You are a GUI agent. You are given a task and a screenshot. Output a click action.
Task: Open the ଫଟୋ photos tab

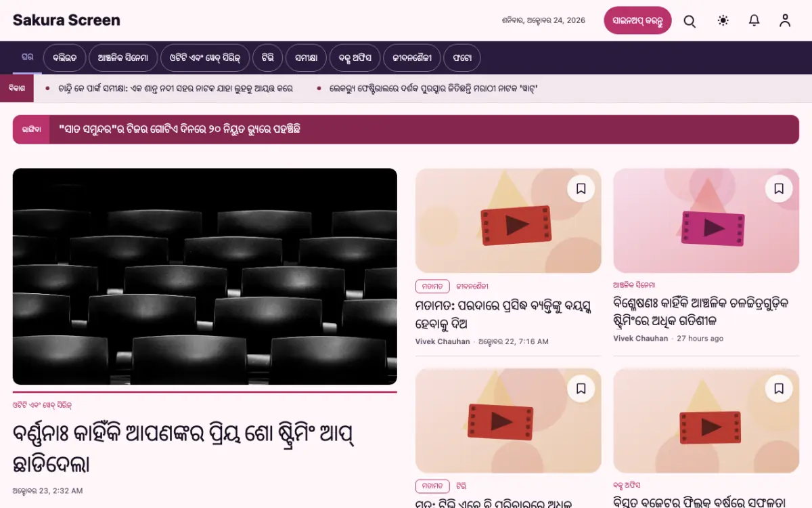click(x=462, y=58)
